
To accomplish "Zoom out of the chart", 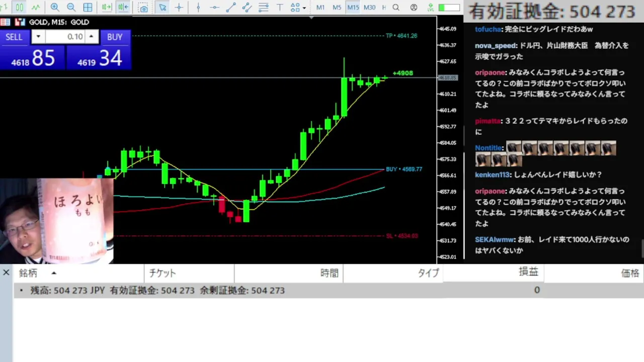I will [71, 8].
